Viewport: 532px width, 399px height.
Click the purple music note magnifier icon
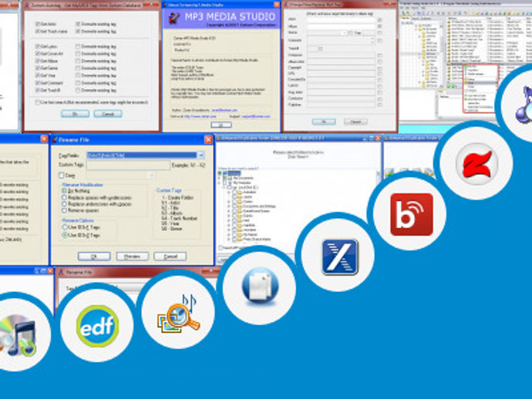click(x=524, y=104)
